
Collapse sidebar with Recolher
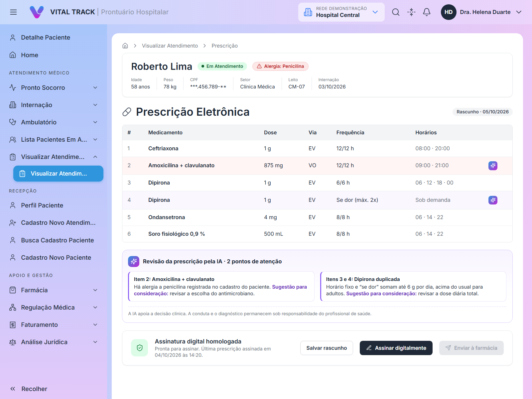point(29,389)
